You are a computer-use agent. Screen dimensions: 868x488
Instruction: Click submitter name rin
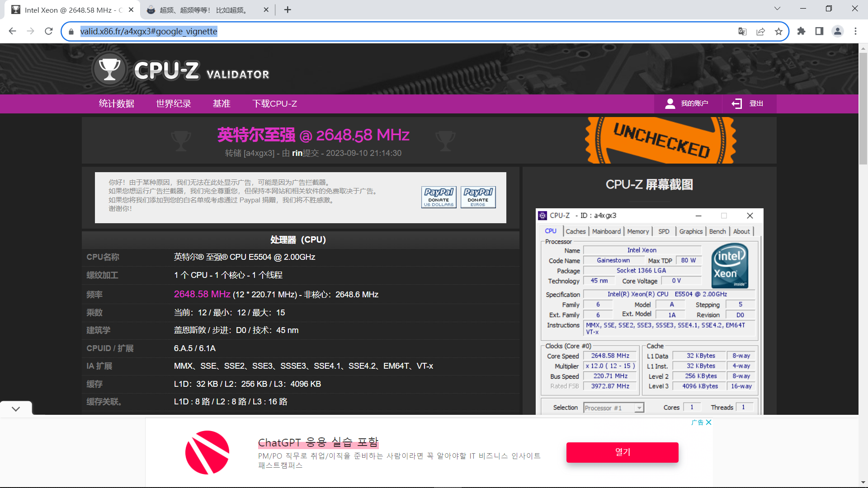tap(297, 153)
